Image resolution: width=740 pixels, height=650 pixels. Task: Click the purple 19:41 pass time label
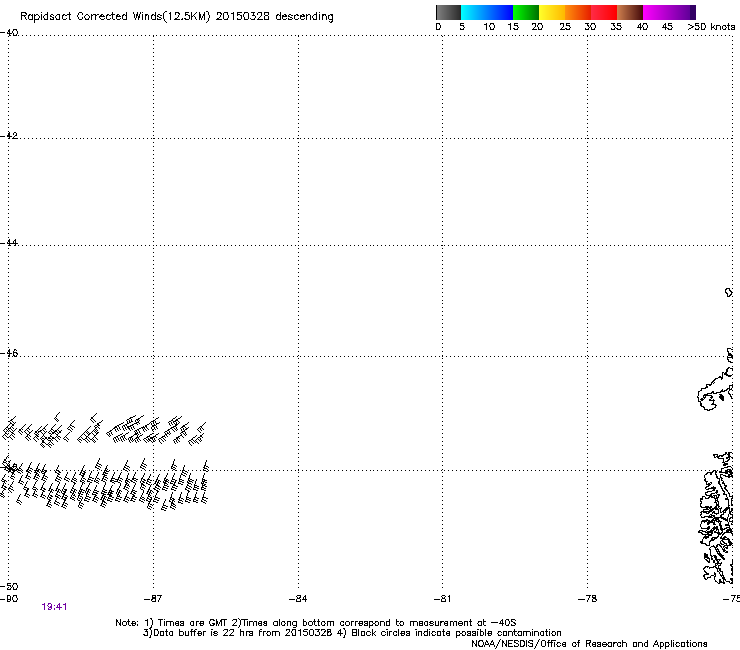pyautogui.click(x=54, y=607)
